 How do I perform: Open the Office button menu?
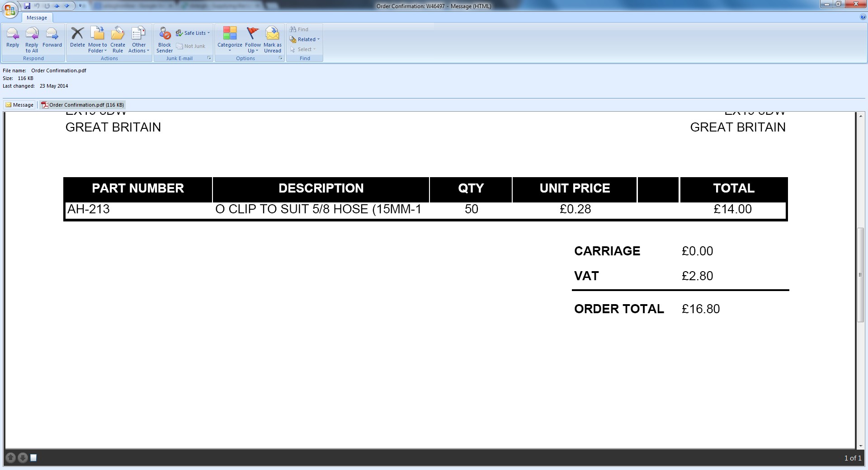pyautogui.click(x=9, y=9)
